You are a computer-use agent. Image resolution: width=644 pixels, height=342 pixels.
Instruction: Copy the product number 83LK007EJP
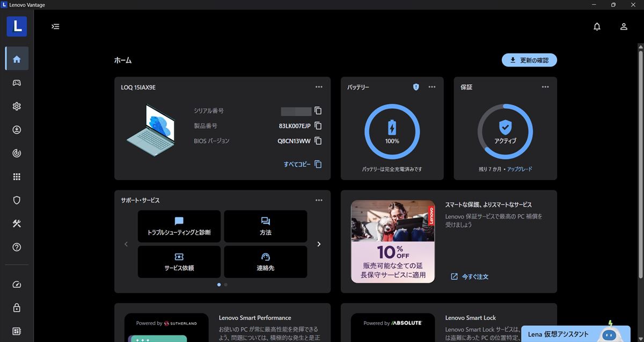[x=318, y=126]
